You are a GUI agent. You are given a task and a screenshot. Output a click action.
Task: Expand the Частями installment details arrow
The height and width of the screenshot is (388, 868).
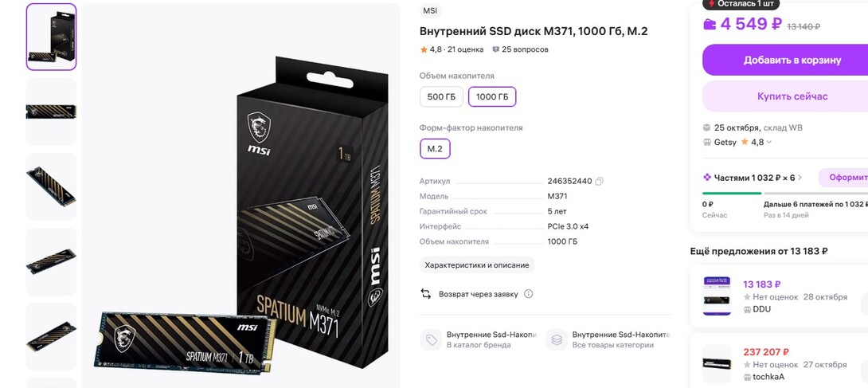pos(800,178)
